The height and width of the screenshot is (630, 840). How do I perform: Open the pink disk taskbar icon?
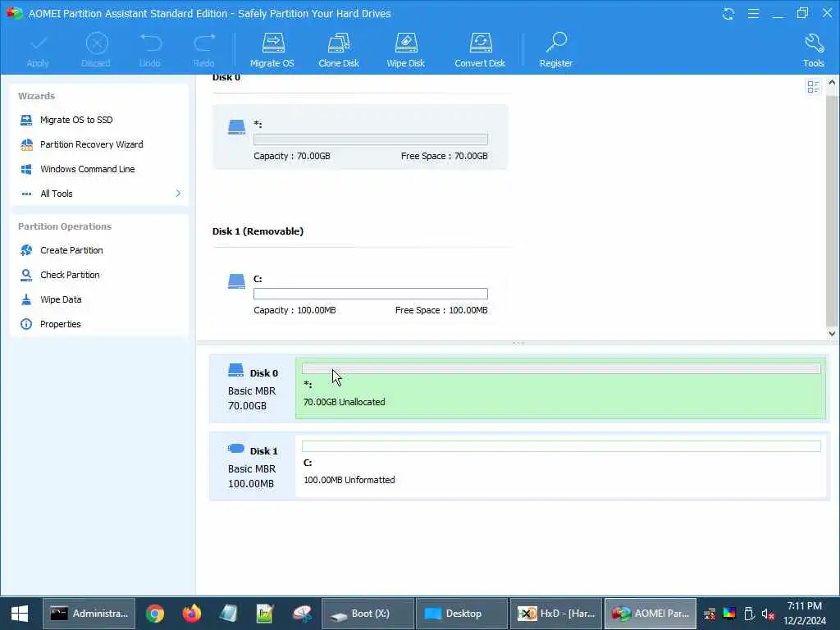(x=302, y=614)
